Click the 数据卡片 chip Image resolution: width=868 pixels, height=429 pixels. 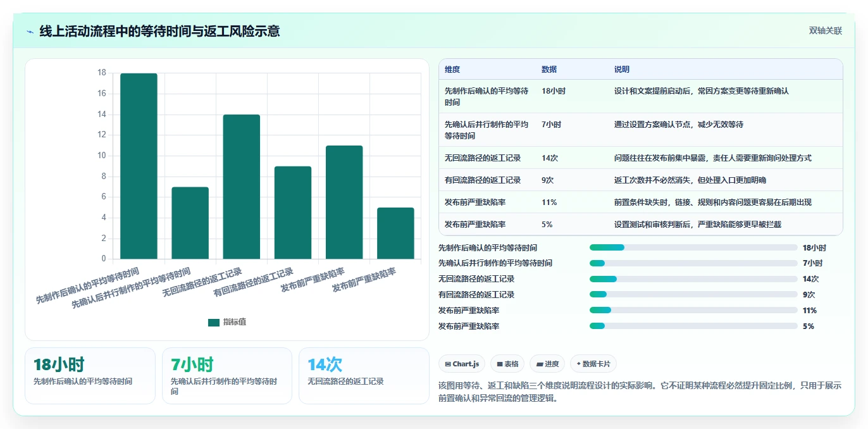pyautogui.click(x=593, y=364)
